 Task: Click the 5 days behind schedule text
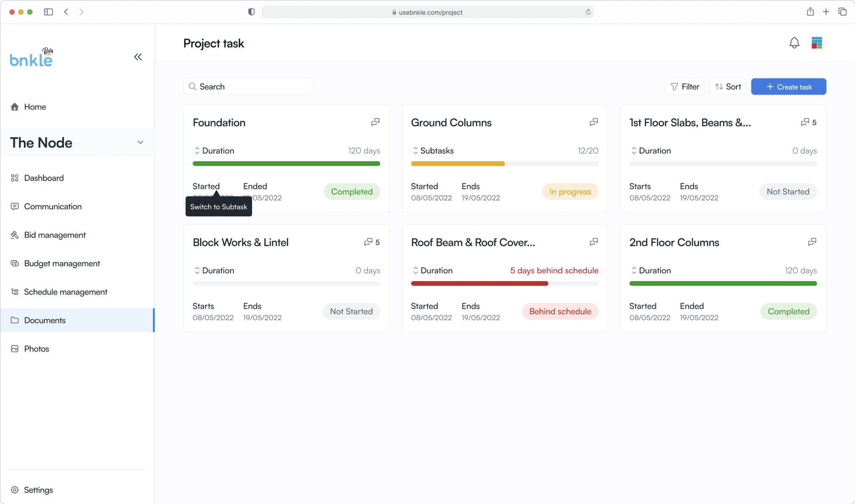pyautogui.click(x=554, y=270)
